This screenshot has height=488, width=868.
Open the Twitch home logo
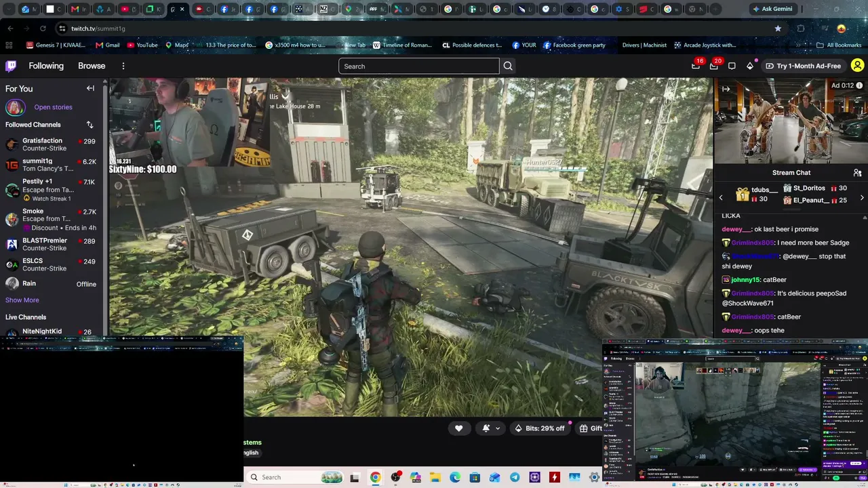[11, 66]
